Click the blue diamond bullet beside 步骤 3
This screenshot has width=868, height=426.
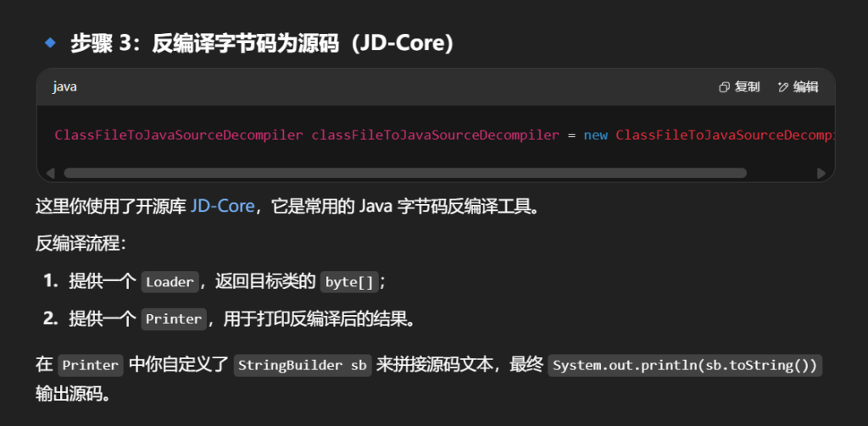point(49,41)
